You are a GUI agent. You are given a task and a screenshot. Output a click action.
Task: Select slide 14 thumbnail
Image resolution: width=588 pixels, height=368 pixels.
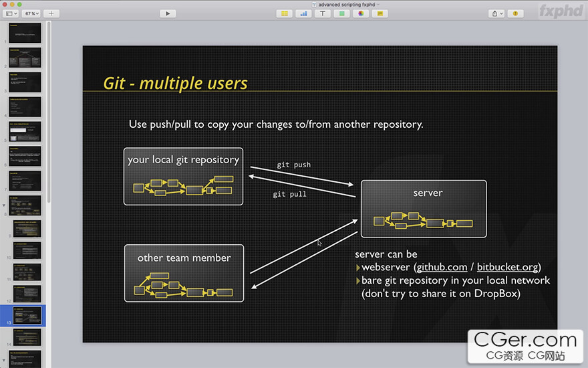coord(27,338)
